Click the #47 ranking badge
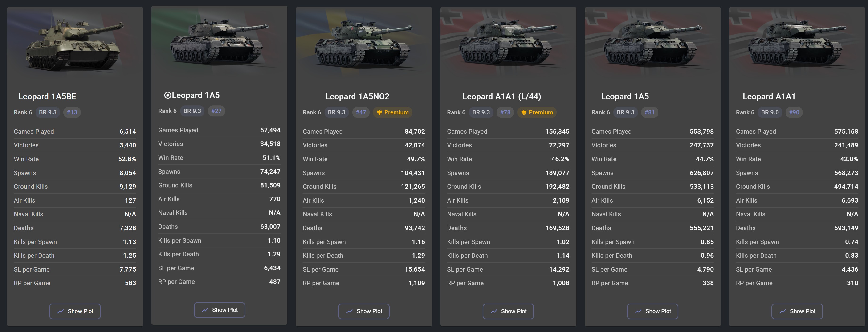The image size is (868, 332). point(361,112)
